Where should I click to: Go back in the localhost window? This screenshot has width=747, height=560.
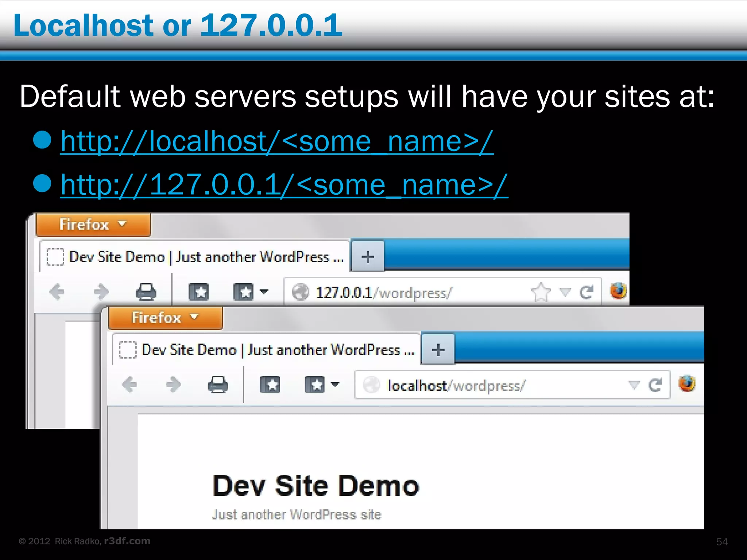click(x=129, y=385)
